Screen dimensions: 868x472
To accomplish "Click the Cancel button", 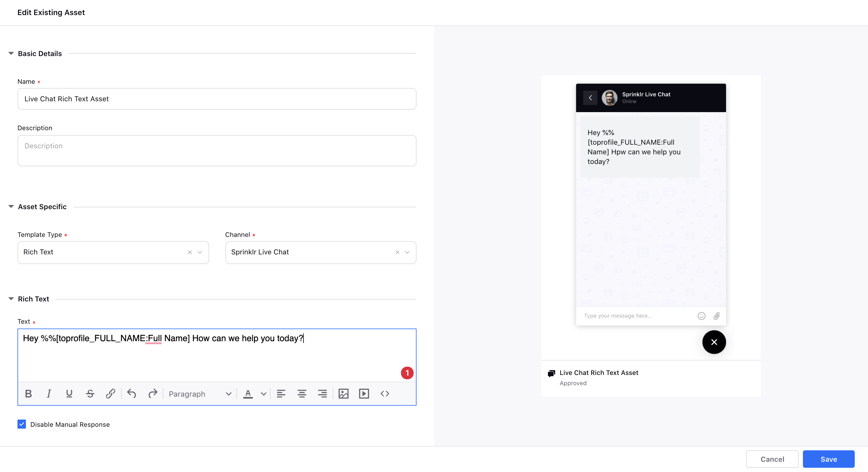I will coord(772,459).
